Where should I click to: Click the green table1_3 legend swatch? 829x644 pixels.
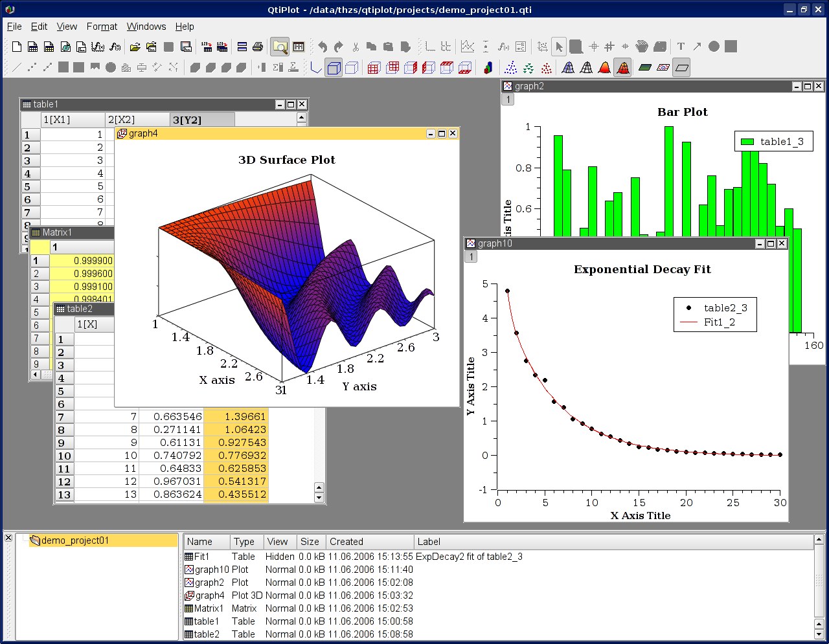click(x=747, y=142)
